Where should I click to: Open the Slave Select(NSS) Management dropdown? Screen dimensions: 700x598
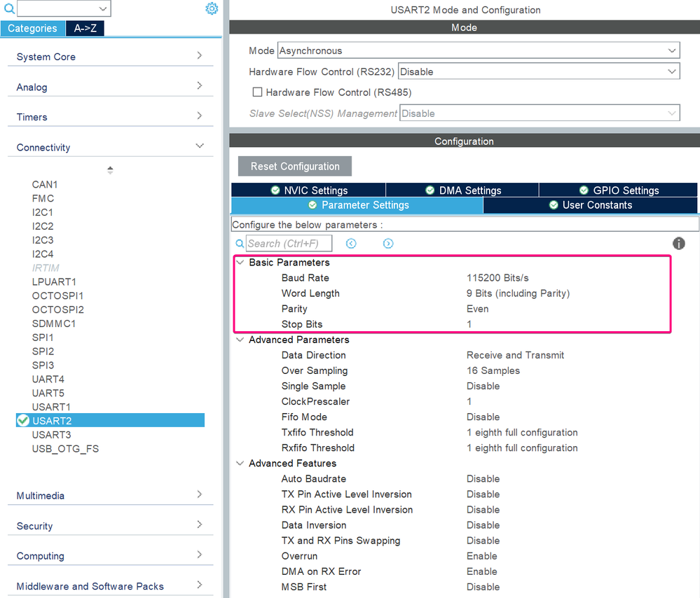tap(540, 113)
